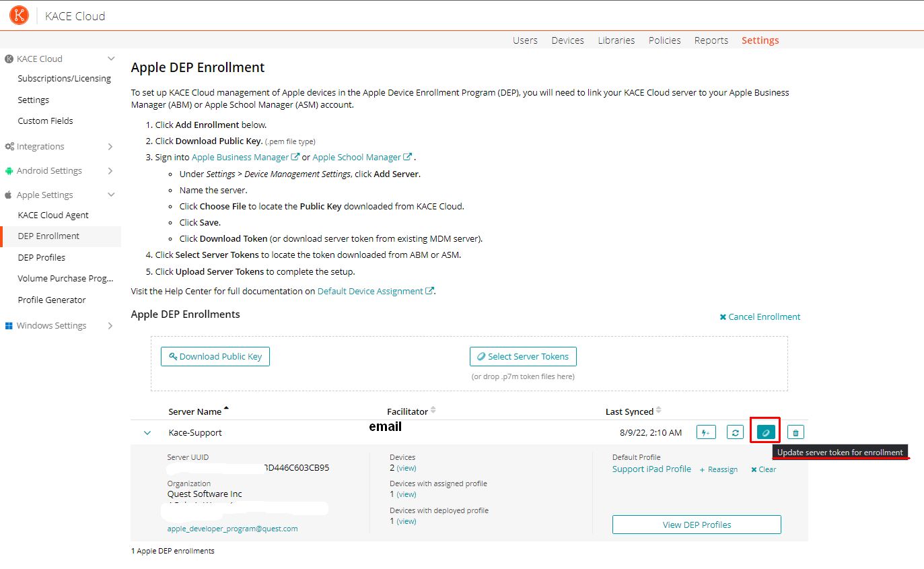This screenshot has height=569, width=924.
Task: Collapse the Kace-Support enrollment row
Action: [x=147, y=433]
